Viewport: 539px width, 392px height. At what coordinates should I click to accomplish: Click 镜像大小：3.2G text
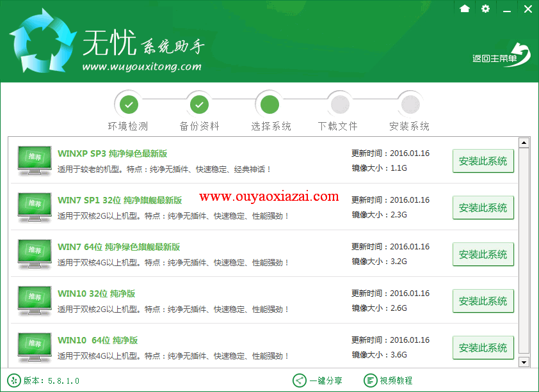click(379, 261)
